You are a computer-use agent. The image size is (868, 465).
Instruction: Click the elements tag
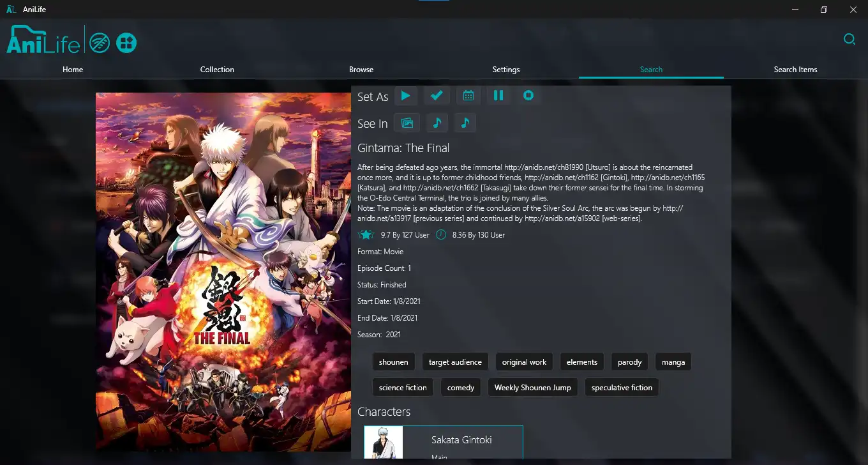(582, 362)
